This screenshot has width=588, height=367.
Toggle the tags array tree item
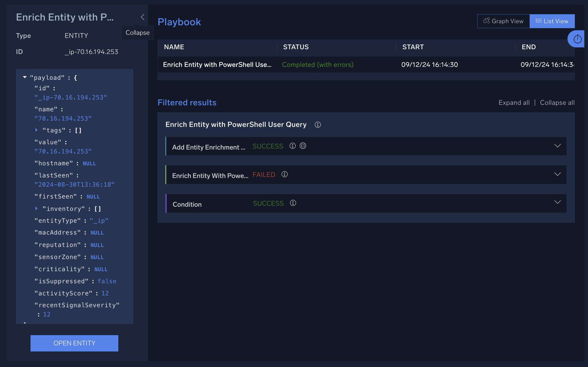pos(37,130)
